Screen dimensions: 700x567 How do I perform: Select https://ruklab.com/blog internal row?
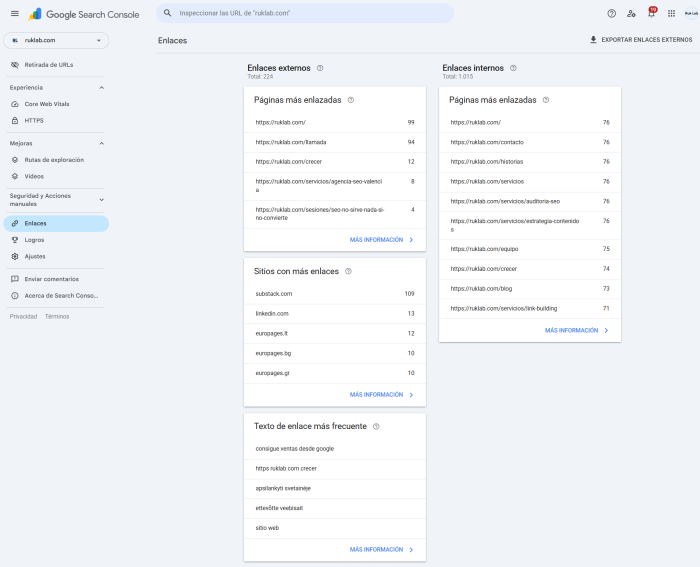pos(530,289)
